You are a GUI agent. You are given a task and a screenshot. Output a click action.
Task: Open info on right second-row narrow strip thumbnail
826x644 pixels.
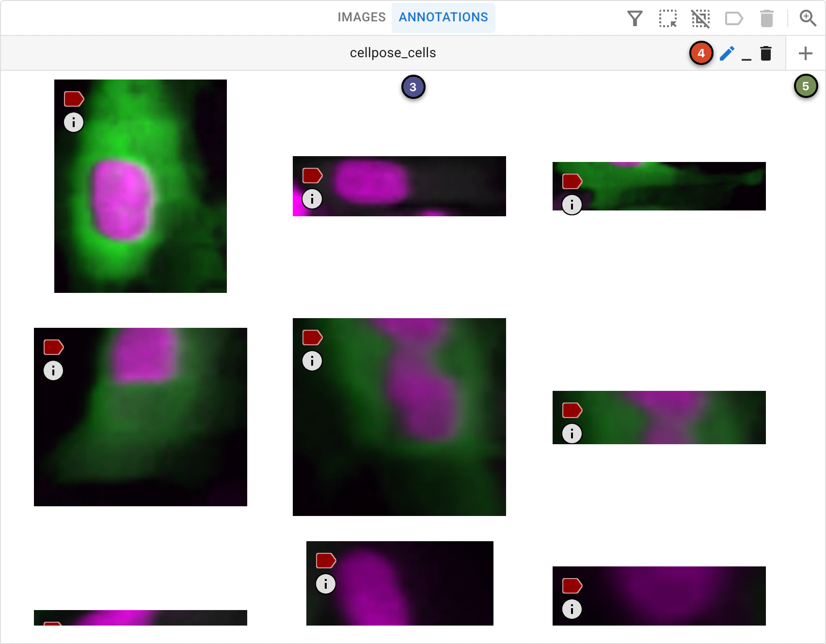572,434
